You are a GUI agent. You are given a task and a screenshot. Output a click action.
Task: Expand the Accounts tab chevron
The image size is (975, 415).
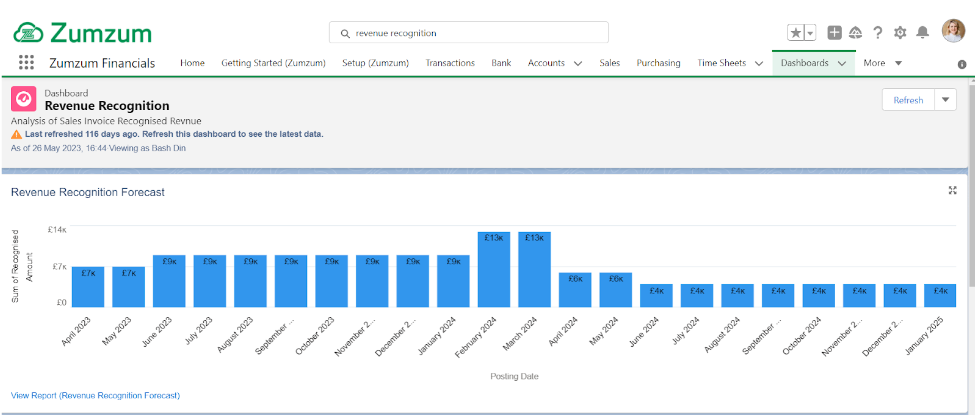578,63
